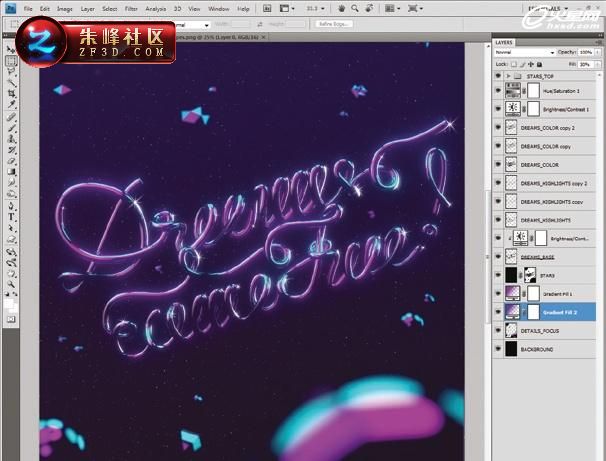Select the Blur tool
The image size is (606, 461).
pos(11,182)
